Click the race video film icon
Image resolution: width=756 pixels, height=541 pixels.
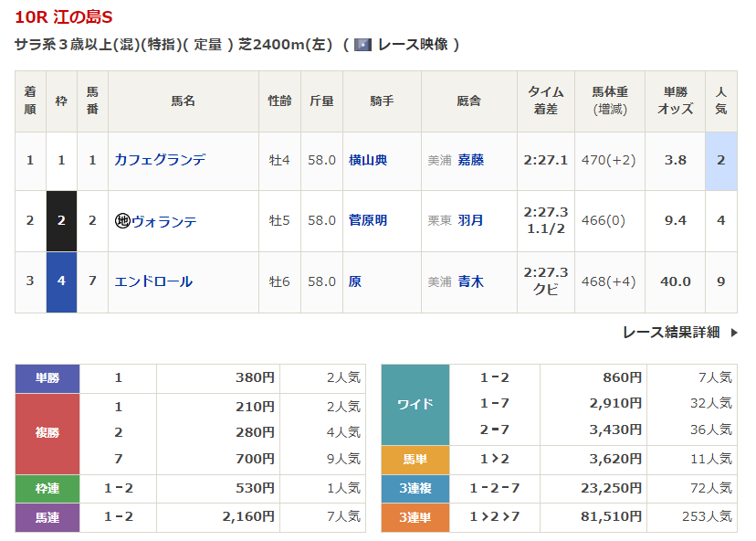[x=362, y=45]
